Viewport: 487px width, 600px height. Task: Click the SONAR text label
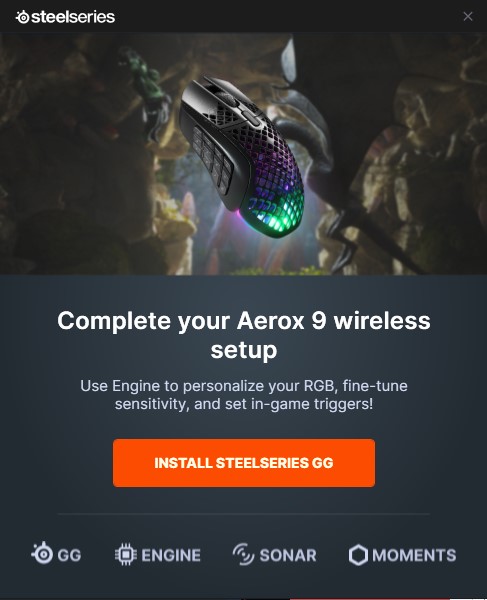click(288, 555)
